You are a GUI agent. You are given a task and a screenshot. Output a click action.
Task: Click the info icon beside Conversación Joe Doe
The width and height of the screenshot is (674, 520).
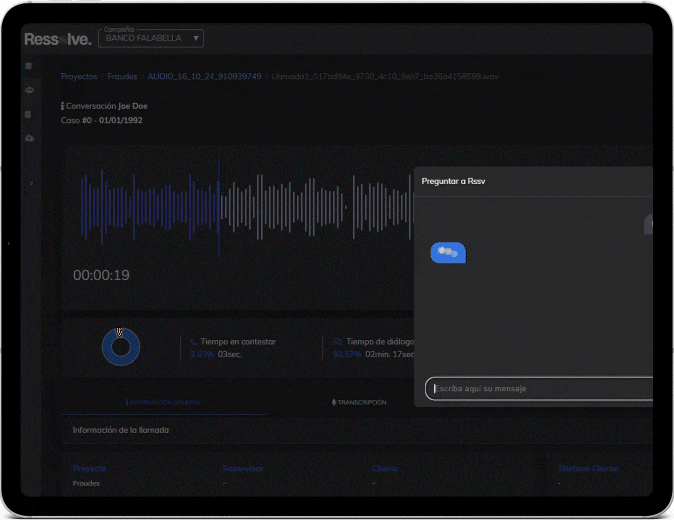click(x=63, y=105)
